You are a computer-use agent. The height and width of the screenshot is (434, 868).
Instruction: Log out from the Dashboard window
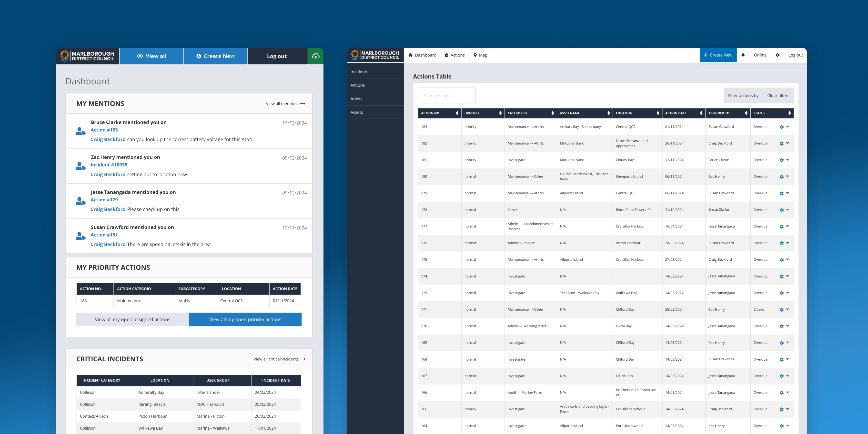(x=277, y=56)
